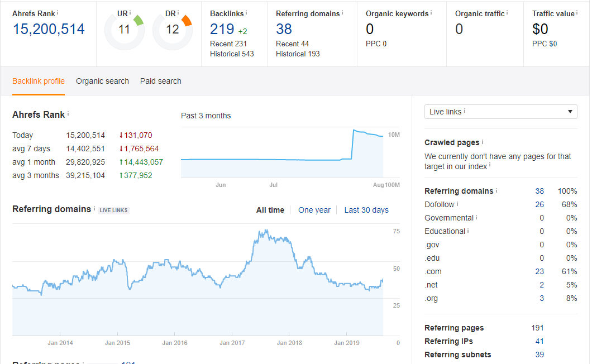Click the UR 11 gauge
592x364 pixels.
(124, 30)
